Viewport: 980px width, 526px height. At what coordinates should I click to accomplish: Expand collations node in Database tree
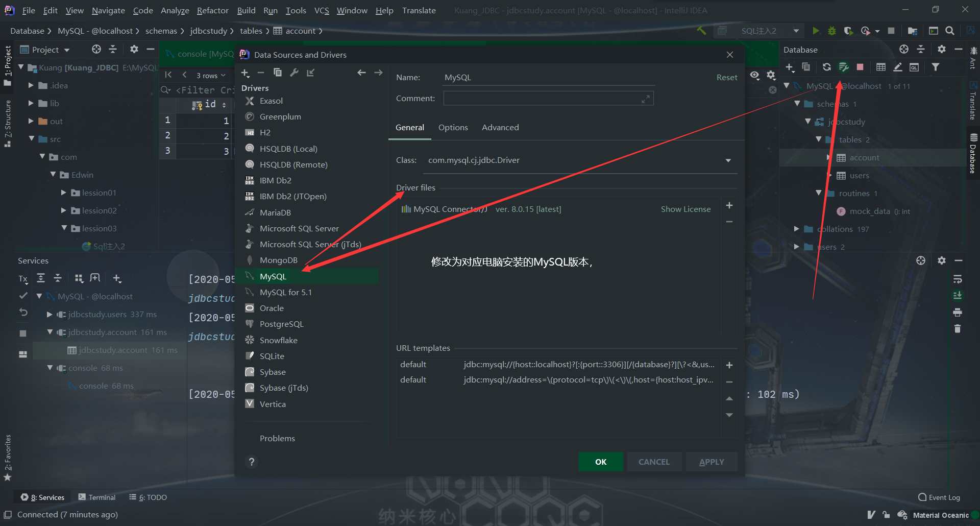(x=796, y=229)
